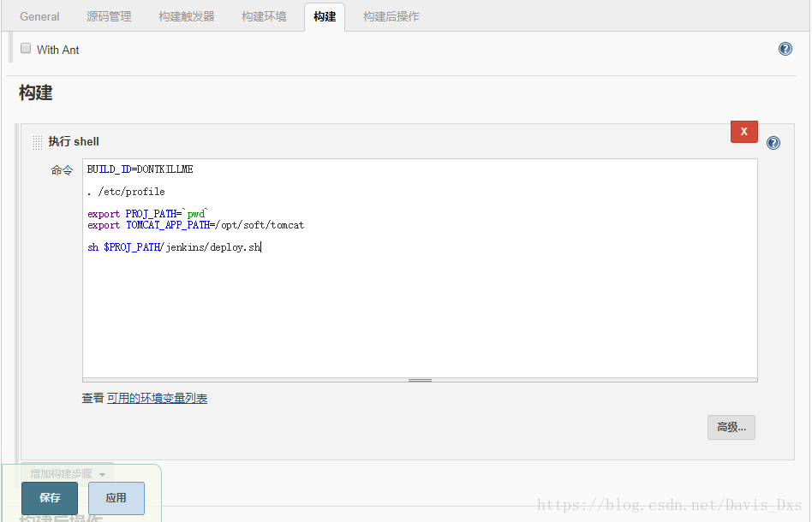Select the 构建 tab
This screenshot has width=812, height=522.
click(325, 16)
